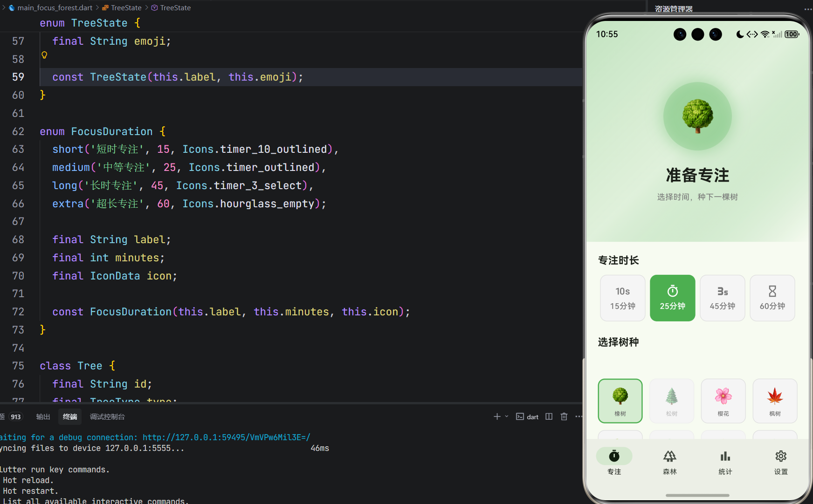813x504 pixels.
Task: Click the phone home gesture bar
Action: click(697, 495)
